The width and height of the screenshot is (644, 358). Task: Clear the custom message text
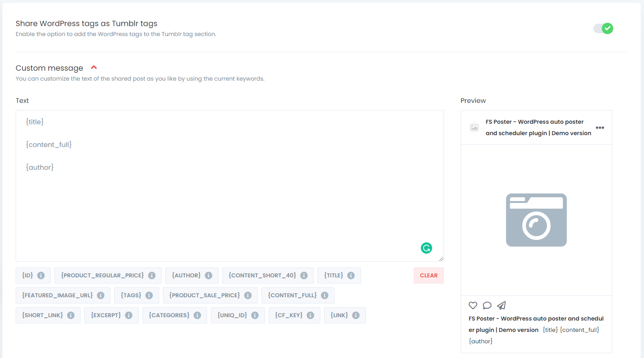point(429,275)
